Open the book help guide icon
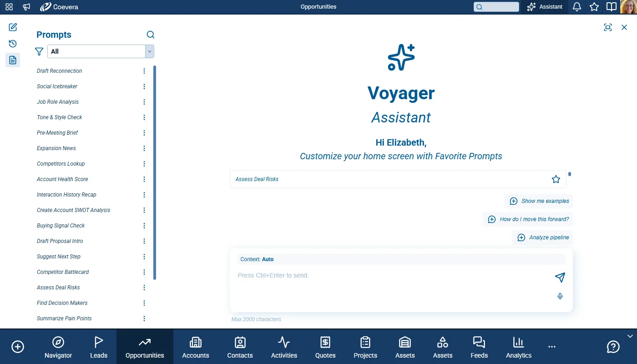637x364 pixels. click(x=612, y=7)
